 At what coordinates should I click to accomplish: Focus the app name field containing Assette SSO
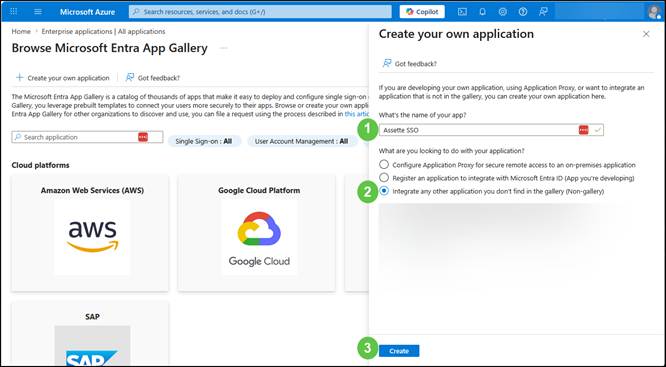click(x=491, y=130)
